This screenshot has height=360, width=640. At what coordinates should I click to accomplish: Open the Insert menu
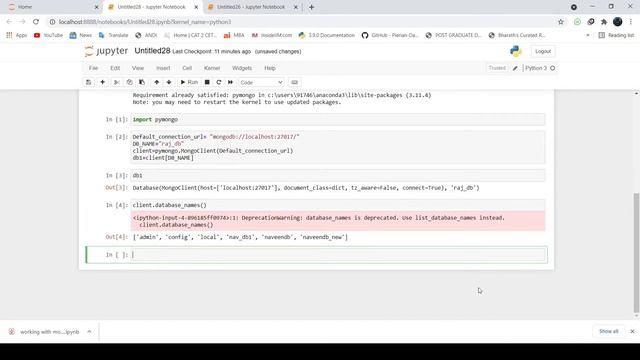click(x=163, y=68)
